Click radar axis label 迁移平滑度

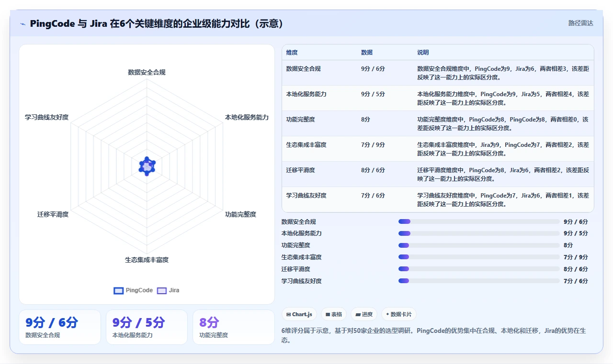coord(53,214)
